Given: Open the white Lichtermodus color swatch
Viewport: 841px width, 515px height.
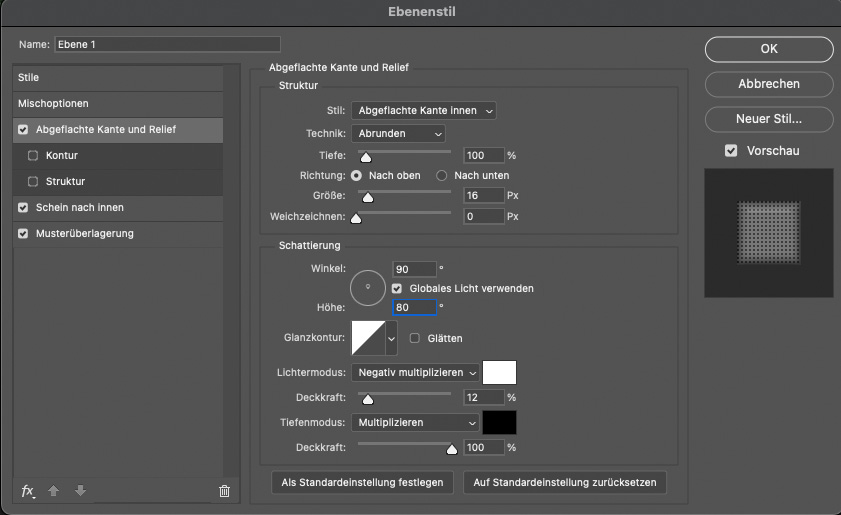Looking at the screenshot, I should click(499, 372).
